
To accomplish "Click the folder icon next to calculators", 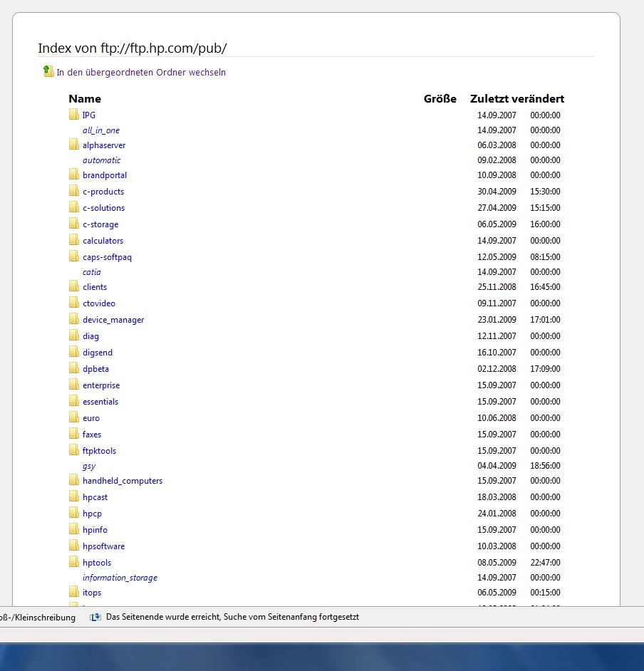I will [x=74, y=239].
